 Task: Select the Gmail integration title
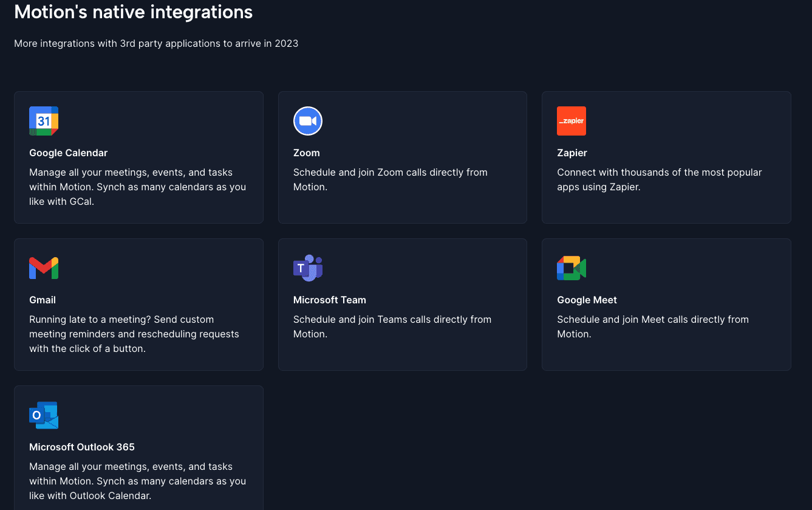coord(43,300)
